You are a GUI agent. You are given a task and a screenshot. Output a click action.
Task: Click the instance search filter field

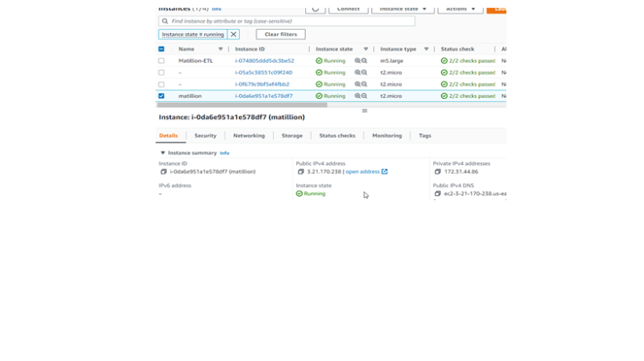287,21
